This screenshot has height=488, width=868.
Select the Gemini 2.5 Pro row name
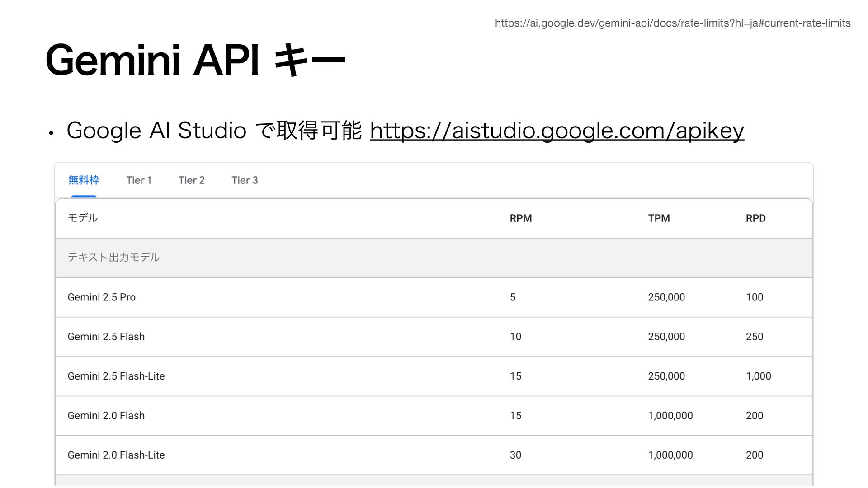tap(102, 297)
